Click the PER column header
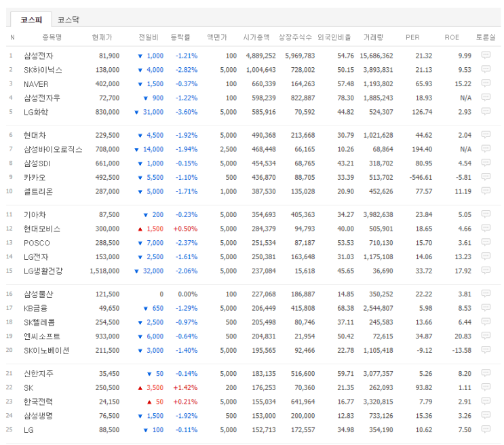Image resolution: width=504 pixels, height=445 pixels. click(x=412, y=37)
